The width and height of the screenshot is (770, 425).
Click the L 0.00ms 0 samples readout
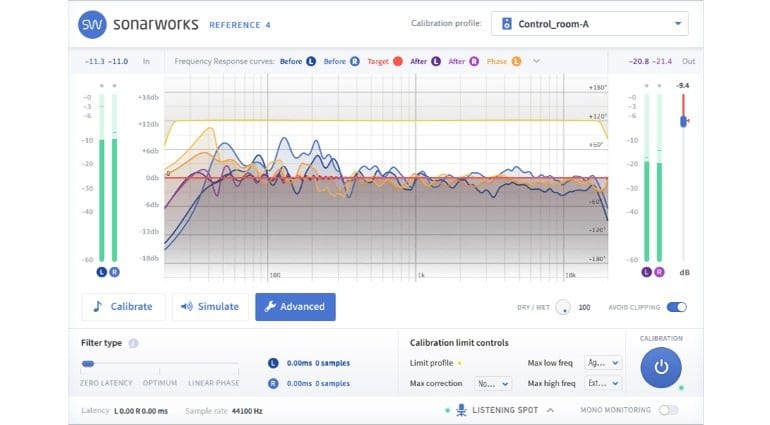pyautogui.click(x=318, y=363)
